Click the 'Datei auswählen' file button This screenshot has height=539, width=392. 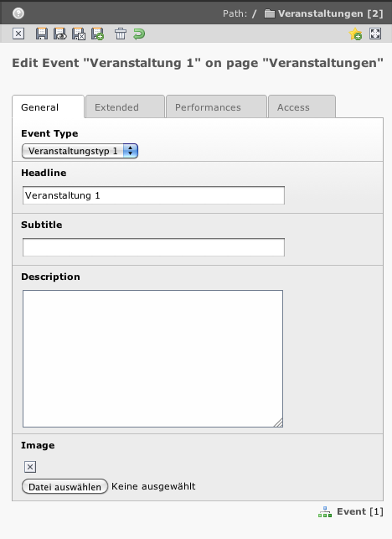click(64, 486)
